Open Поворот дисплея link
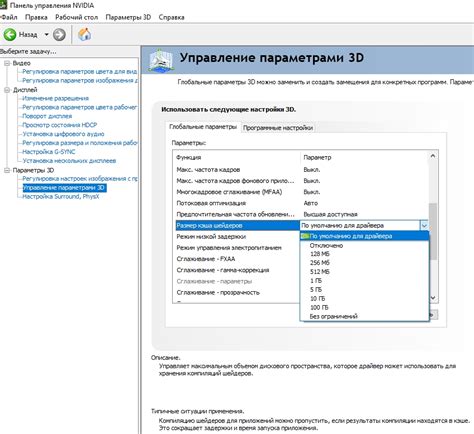The image size is (474, 434). tap(47, 116)
